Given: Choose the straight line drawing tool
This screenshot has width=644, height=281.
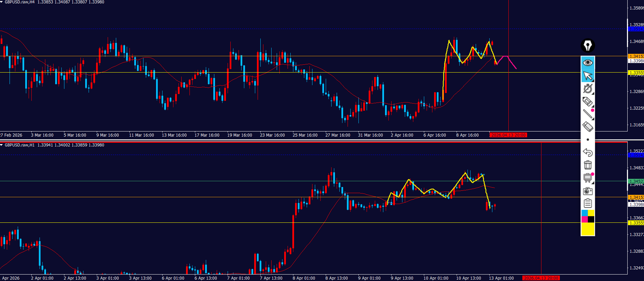Looking at the screenshot, I should coord(587,114).
